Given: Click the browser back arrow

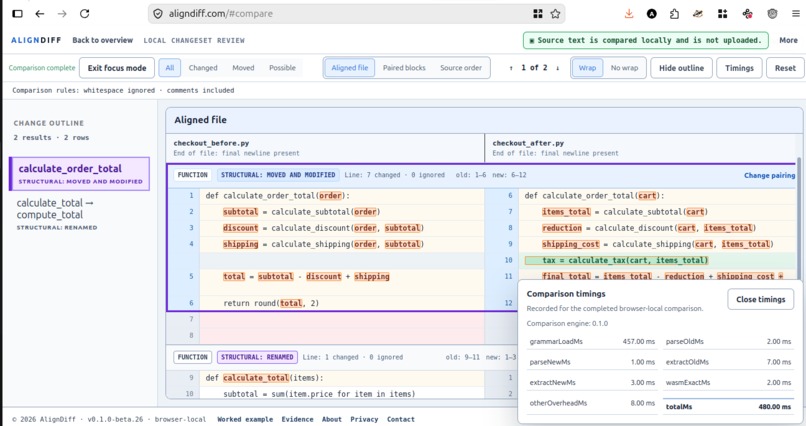Looking at the screenshot, I should [x=40, y=14].
